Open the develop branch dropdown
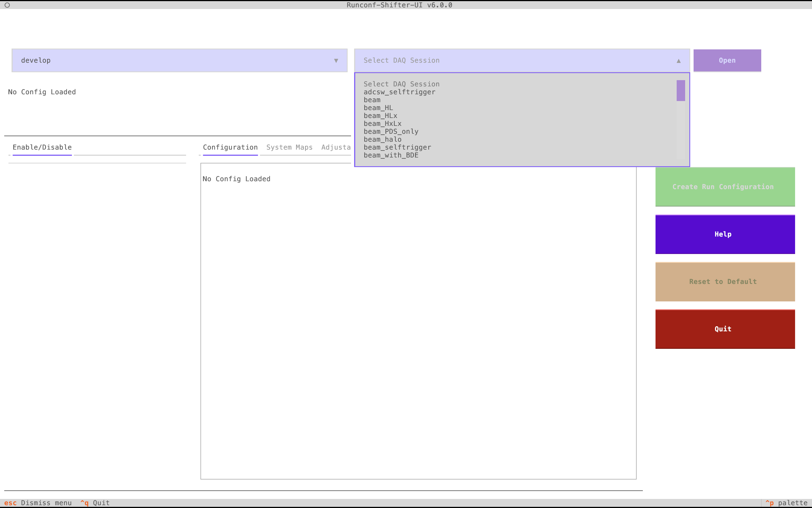Screen dimensions: 812x508 (180, 60)
